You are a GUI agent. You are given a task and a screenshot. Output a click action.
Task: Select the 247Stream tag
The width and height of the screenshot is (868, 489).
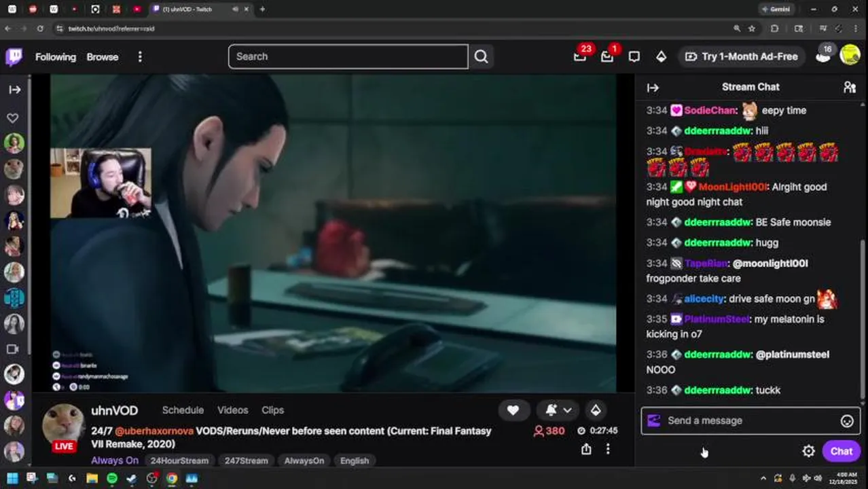[247, 460]
